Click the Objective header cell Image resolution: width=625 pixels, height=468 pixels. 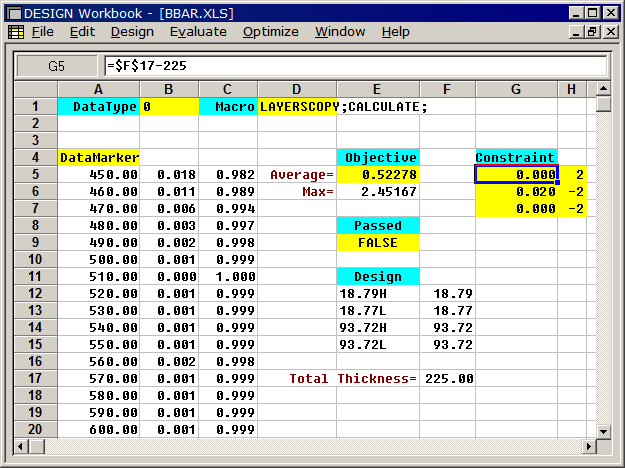378,157
